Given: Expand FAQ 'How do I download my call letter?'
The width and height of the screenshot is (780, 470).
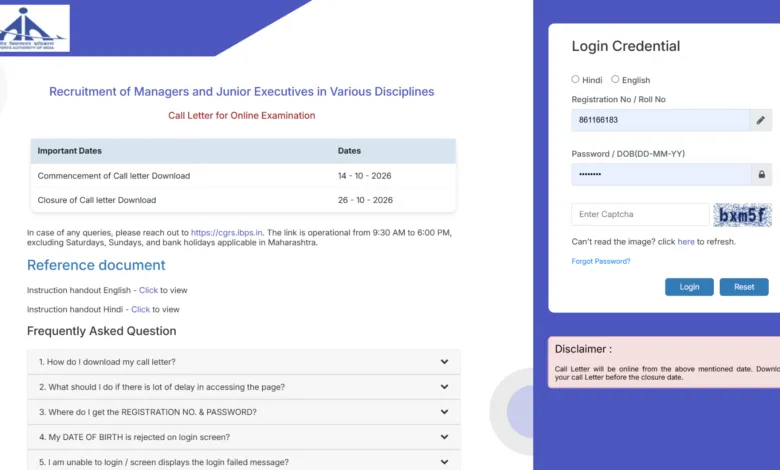Looking at the screenshot, I should tap(244, 362).
